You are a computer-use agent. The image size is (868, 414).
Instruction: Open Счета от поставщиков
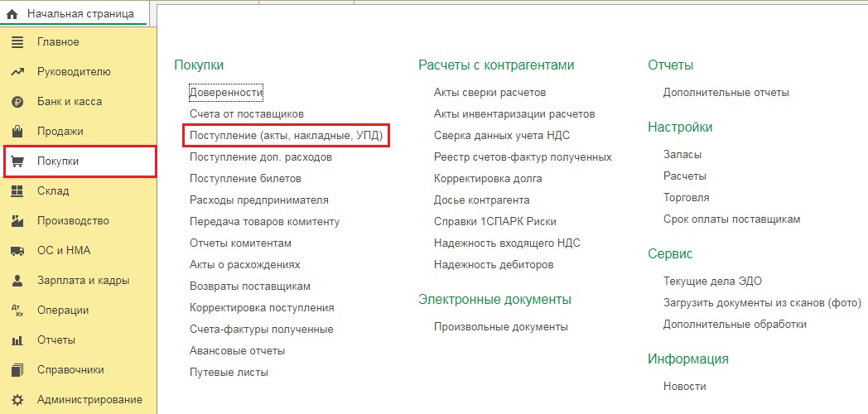tap(246, 114)
